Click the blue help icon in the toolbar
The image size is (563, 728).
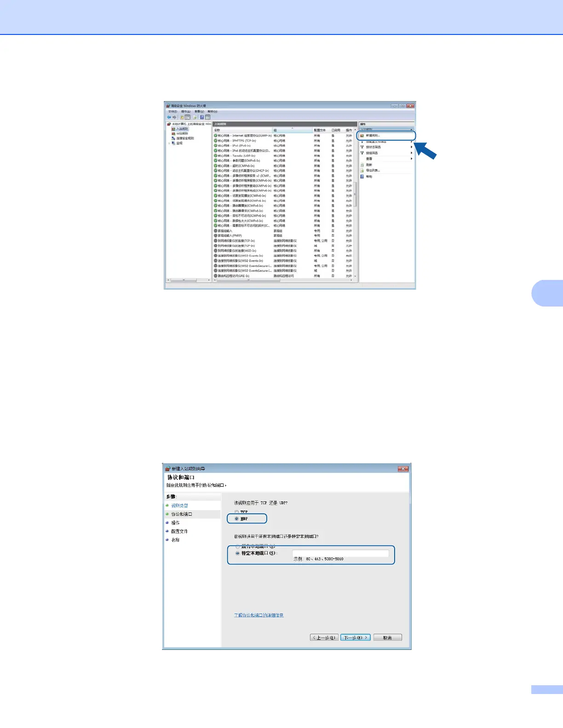click(x=201, y=117)
